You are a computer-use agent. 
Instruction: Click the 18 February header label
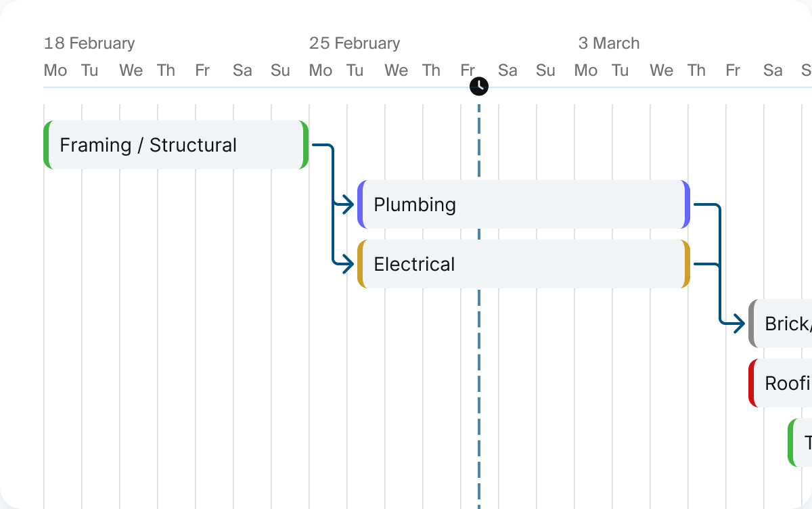coord(90,43)
